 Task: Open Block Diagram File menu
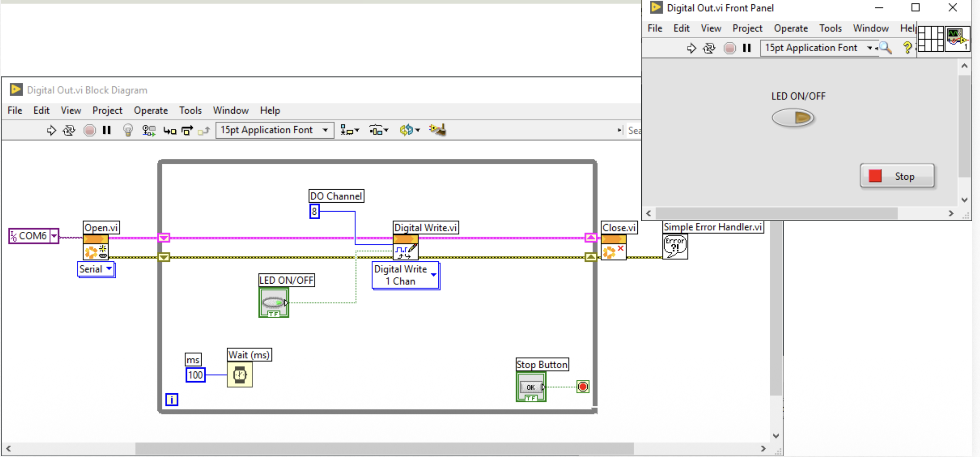coord(15,110)
